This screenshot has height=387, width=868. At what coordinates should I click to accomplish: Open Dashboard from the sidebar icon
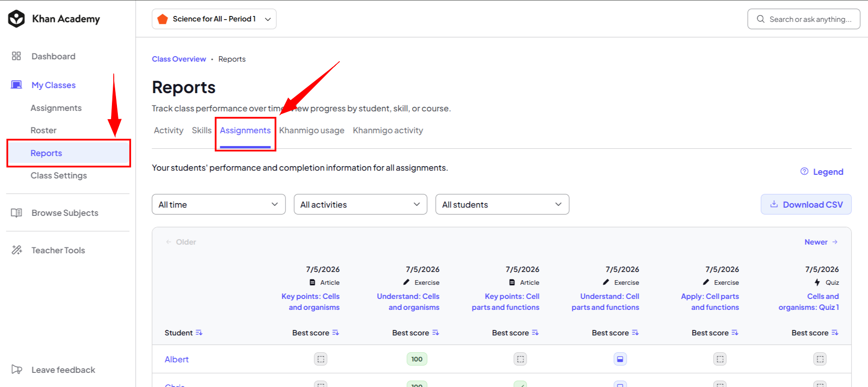[x=16, y=56]
